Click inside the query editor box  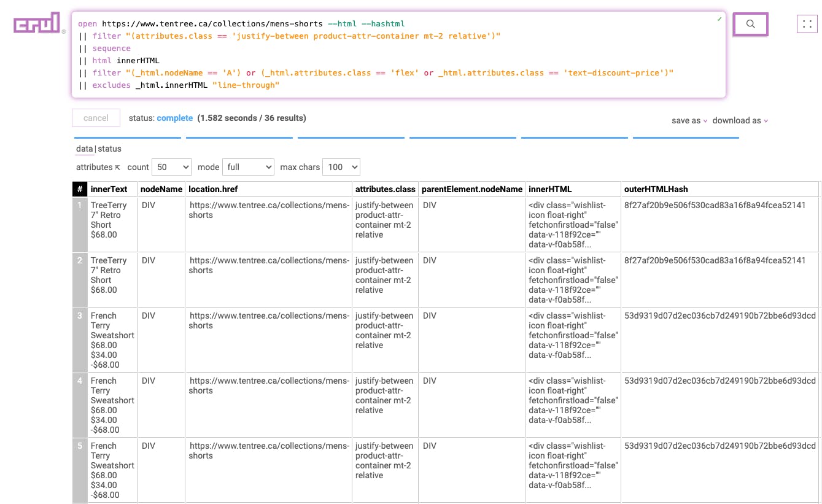(398, 55)
